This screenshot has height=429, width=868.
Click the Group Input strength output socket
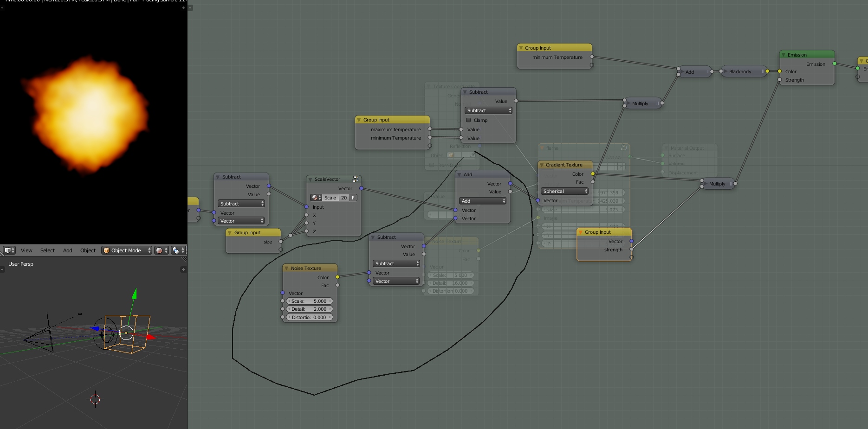[x=632, y=250]
